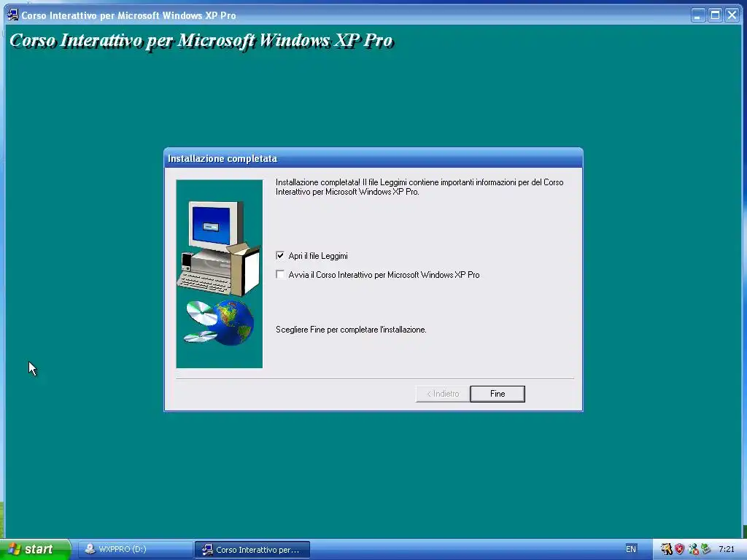
Task: Maximize the Corso Interattivo setup window
Action: [715, 15]
